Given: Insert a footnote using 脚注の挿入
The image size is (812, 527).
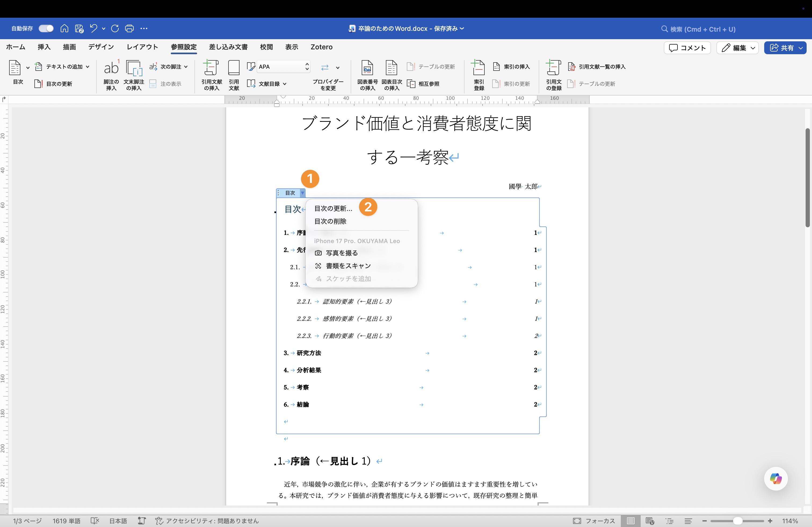Looking at the screenshot, I should [111, 75].
